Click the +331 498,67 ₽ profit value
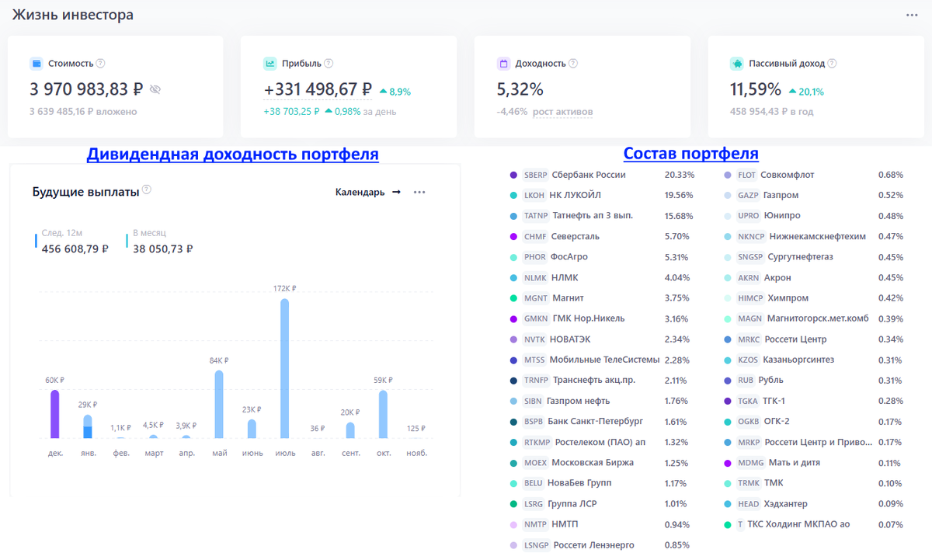The height and width of the screenshot is (560, 932). coord(318,90)
